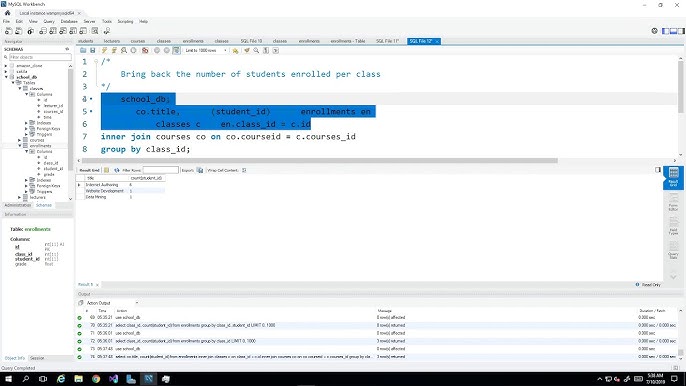Screen dimensions: 686x386
Task: Click the find magnifier icon in editor toolbar
Action: [256, 51]
